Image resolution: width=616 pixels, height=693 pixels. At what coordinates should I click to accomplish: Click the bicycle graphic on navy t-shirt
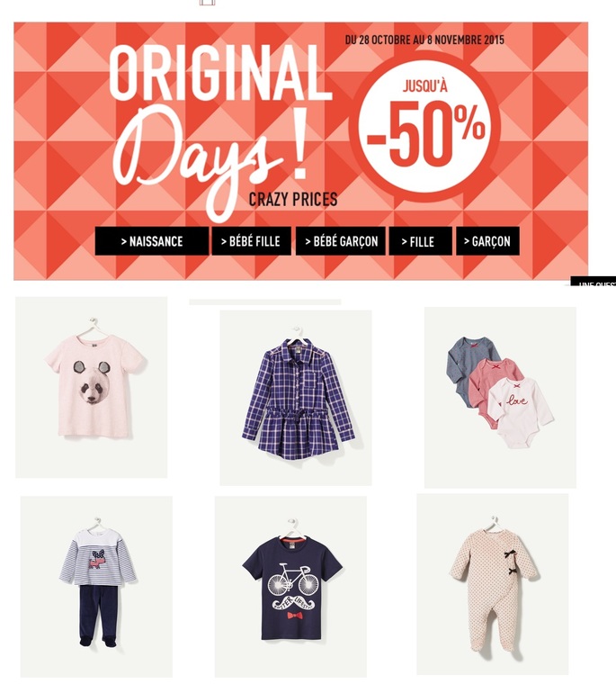pyautogui.click(x=291, y=579)
